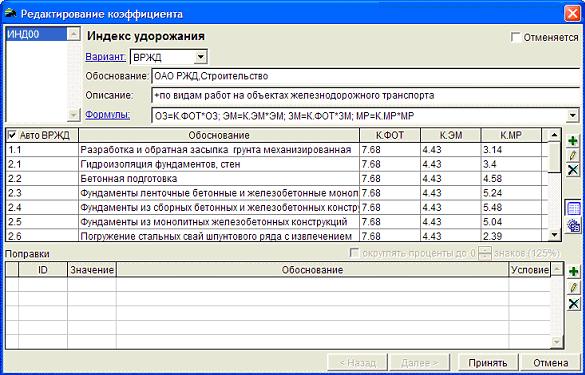The height and width of the screenshot is (375, 585).
Task: Select row 2.3 Фундаменты ленточные бетонные
Action: pyautogui.click(x=277, y=193)
